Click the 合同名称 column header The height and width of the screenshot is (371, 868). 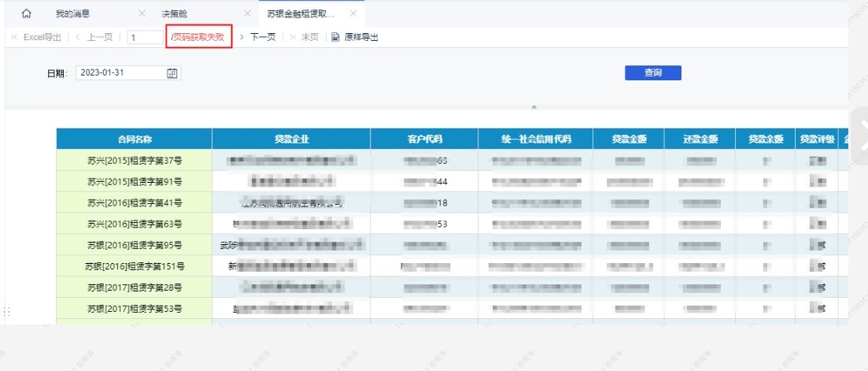point(134,139)
